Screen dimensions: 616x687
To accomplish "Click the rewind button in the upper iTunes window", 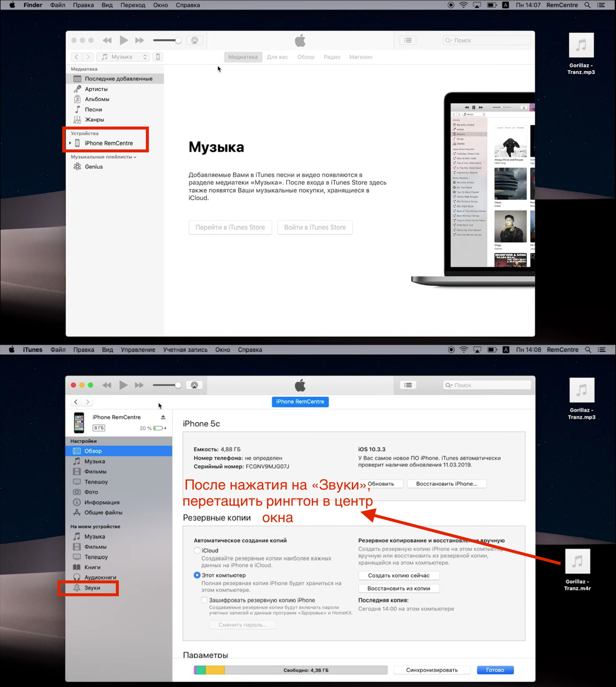I will click(x=107, y=40).
